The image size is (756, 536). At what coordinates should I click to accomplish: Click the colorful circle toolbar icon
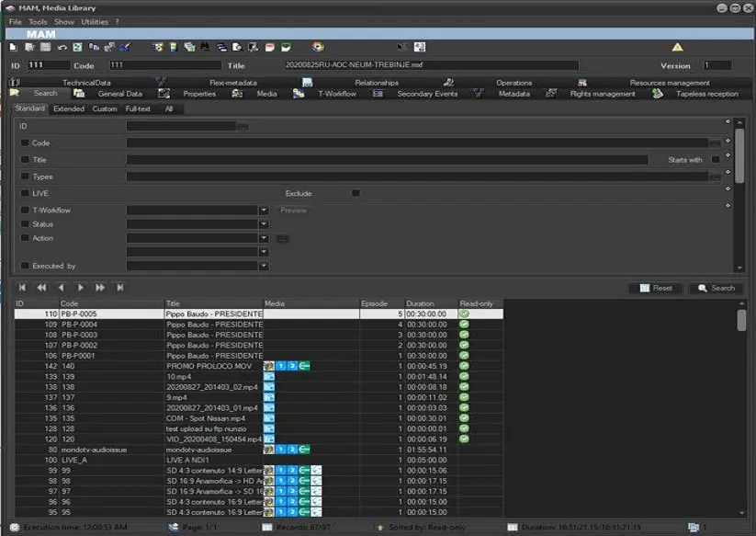[x=318, y=47]
